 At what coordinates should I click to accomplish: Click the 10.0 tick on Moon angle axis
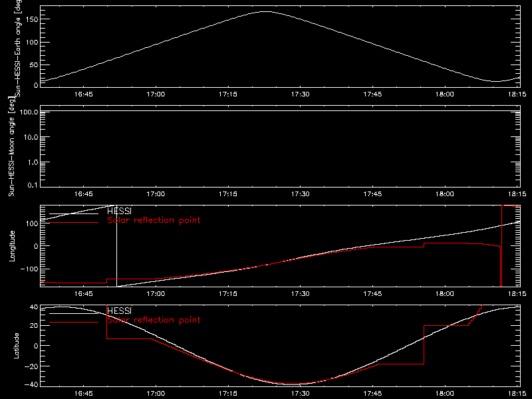[31, 137]
